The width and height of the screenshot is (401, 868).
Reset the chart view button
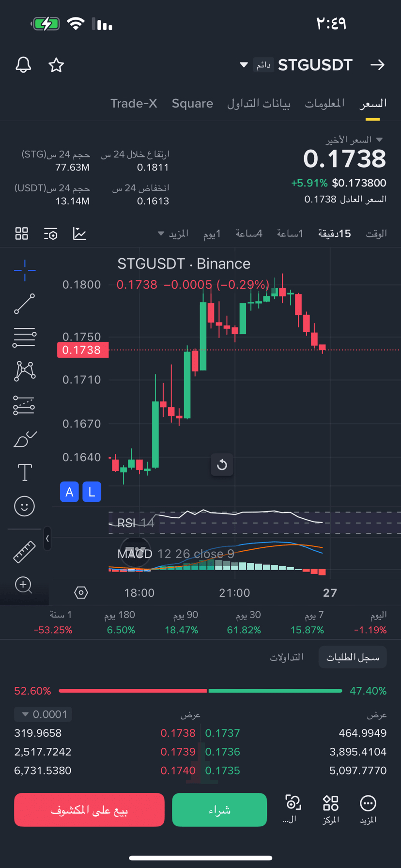click(x=222, y=465)
